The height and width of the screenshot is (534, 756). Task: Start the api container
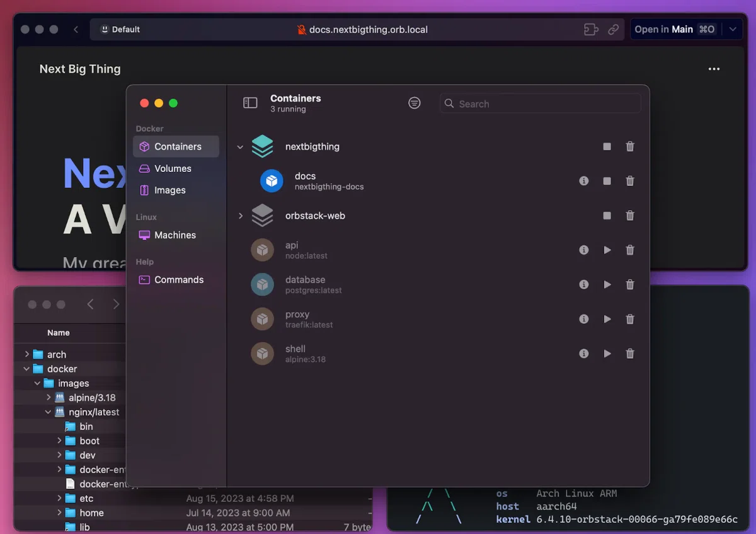607,250
